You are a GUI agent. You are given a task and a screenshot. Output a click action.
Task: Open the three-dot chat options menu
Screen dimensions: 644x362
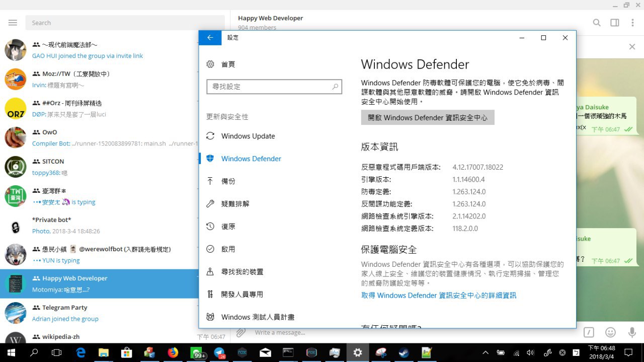pyautogui.click(x=632, y=23)
